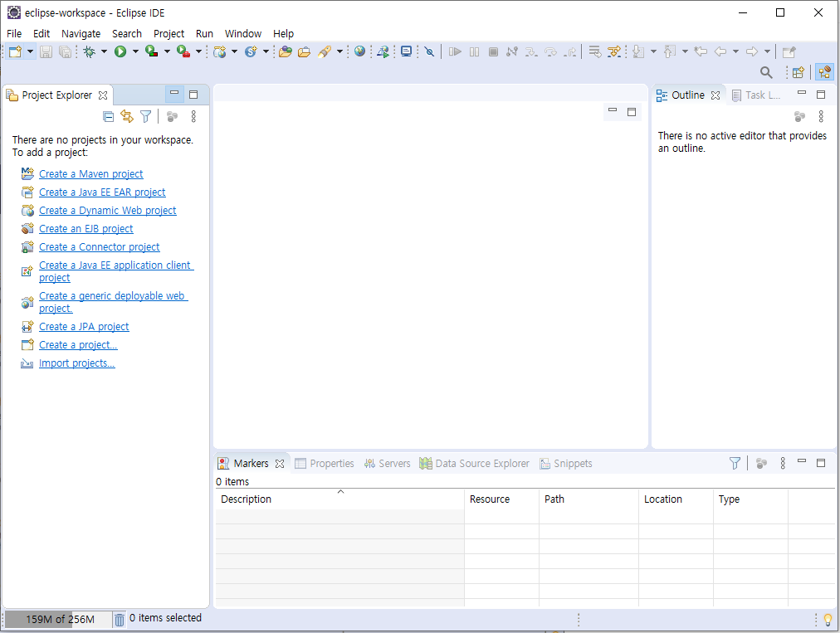This screenshot has height=633, width=840.
Task: Toggle Link with Editor in Project Explorer
Action: pos(127,116)
